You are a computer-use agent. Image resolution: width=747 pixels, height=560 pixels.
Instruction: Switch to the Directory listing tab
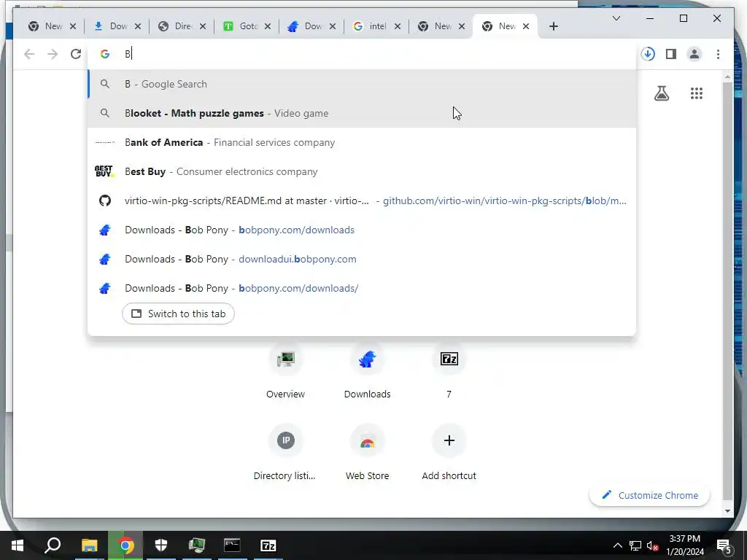pos(177,26)
